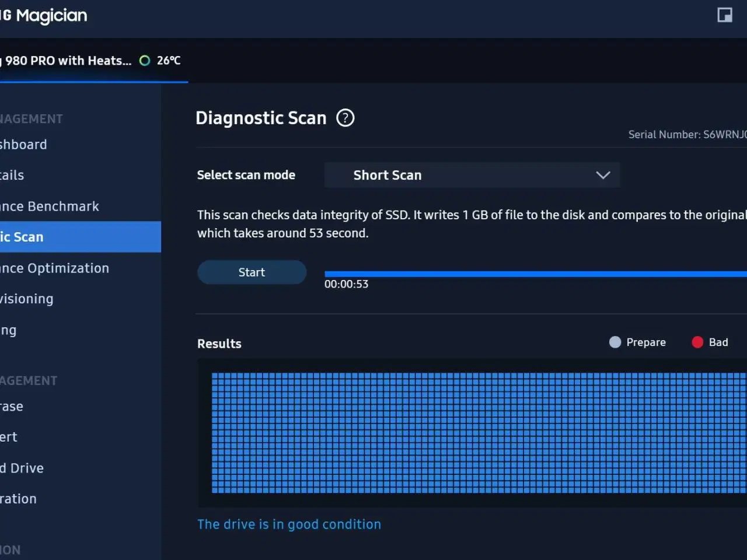
Task: Click the gray Prepare legend dot
Action: (x=615, y=342)
